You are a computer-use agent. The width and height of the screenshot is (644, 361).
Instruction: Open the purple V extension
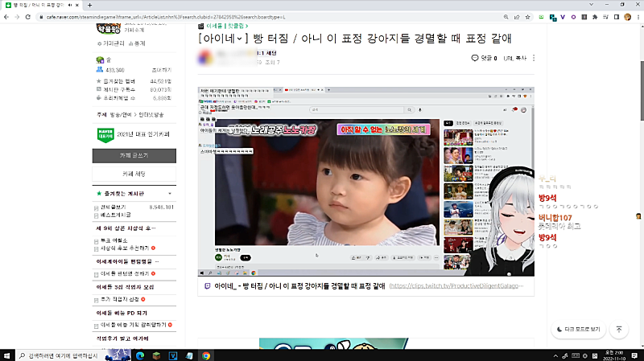(x=563, y=17)
